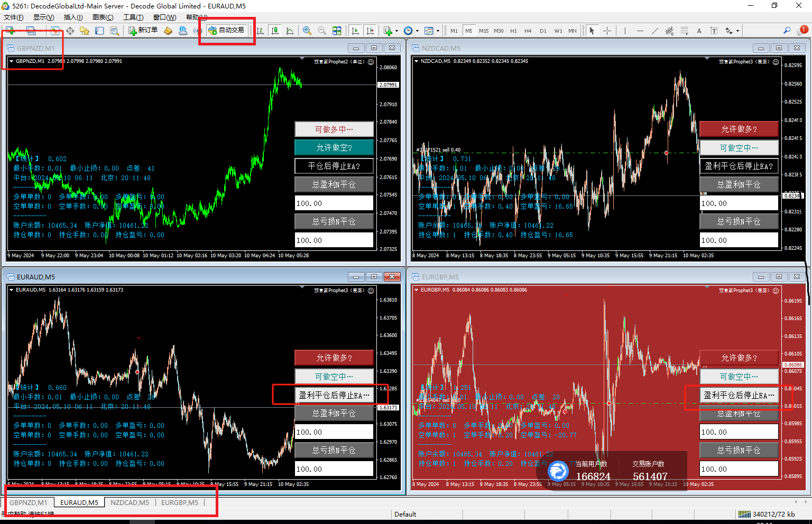Expand the templates dropdown arrow
The height and width of the screenshot is (524, 812).
[438, 31]
